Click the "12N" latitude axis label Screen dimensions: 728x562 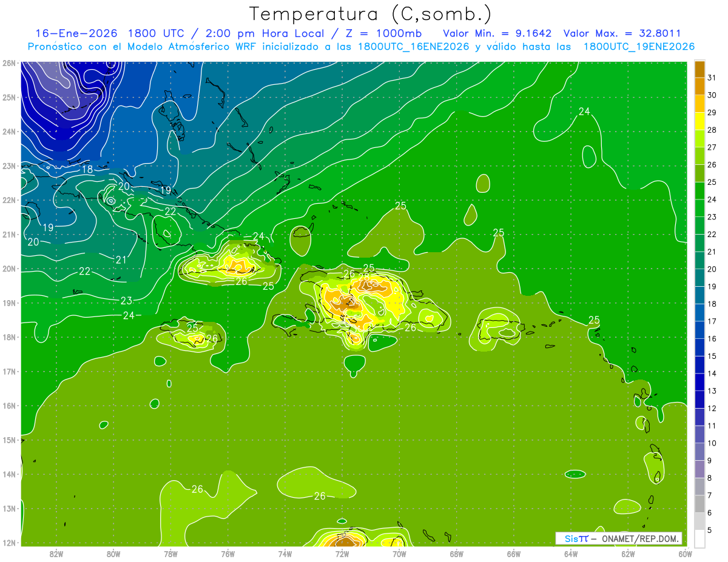coord(9,543)
